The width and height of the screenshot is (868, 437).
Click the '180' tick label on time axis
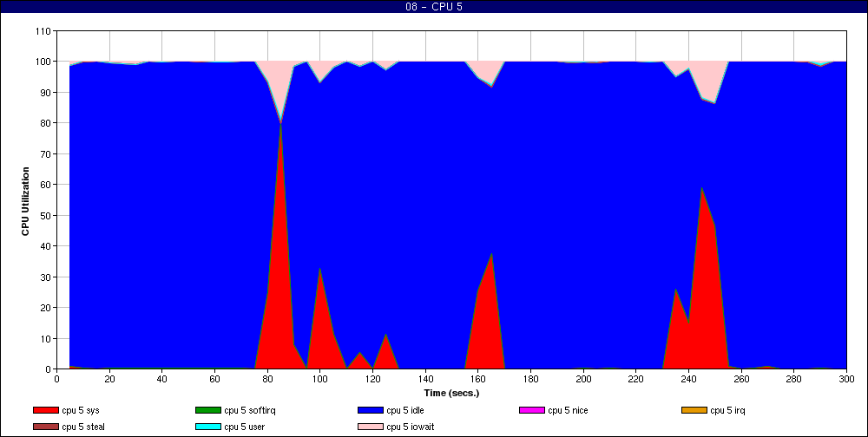530,379
